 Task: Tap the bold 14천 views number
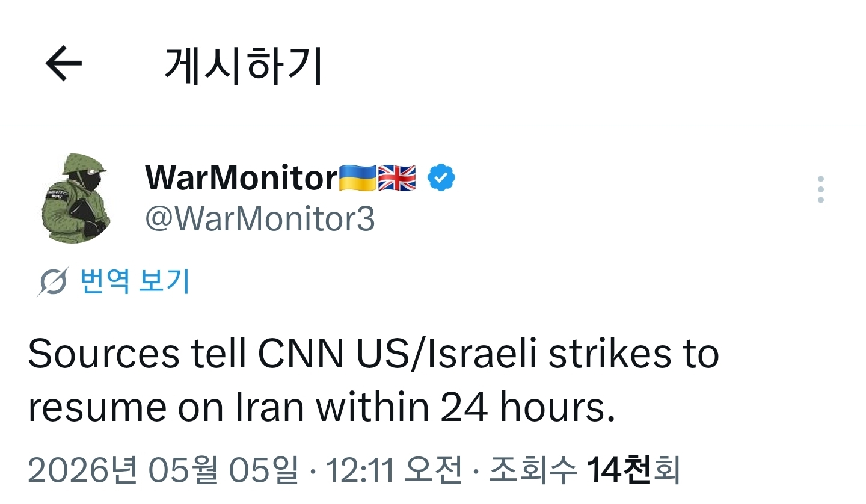coord(620,470)
